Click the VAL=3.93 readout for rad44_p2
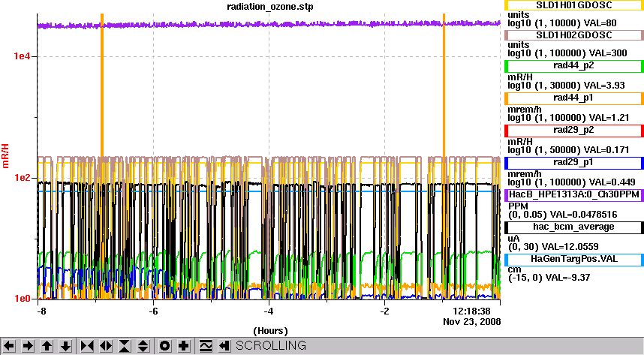The width and height of the screenshot is (644, 355). [606, 86]
